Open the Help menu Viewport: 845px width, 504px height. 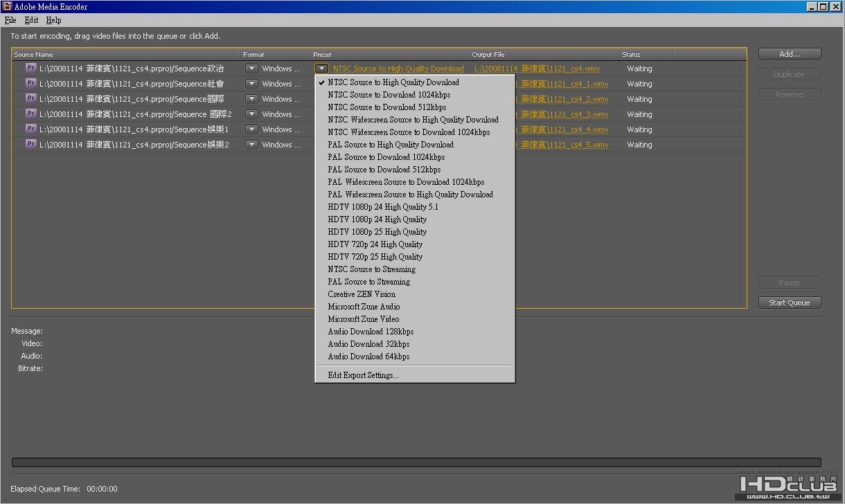[53, 20]
